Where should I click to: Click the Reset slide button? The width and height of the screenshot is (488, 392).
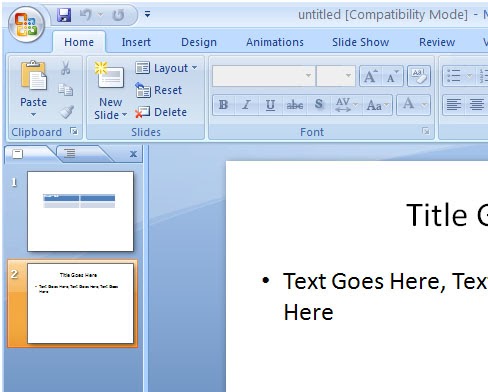click(x=159, y=90)
